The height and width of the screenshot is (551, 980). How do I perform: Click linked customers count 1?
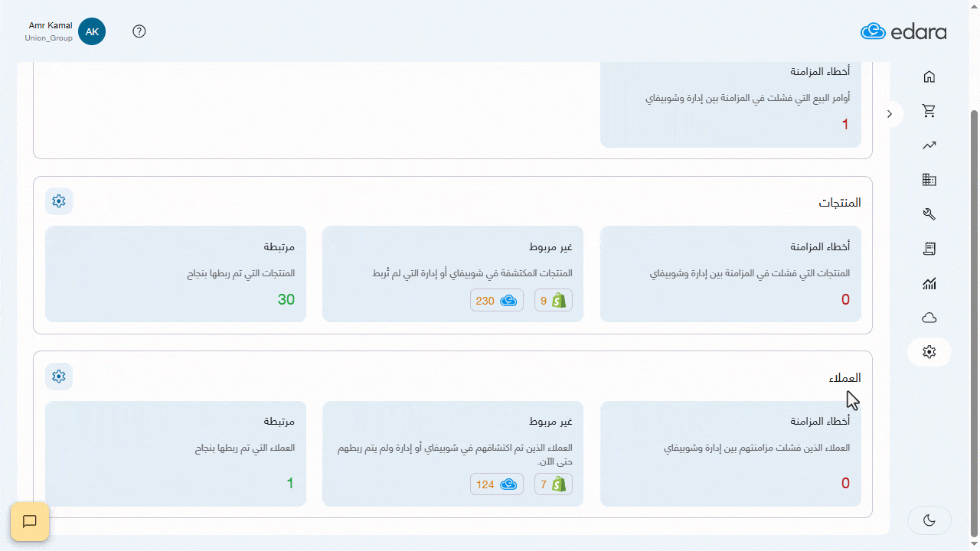point(290,484)
